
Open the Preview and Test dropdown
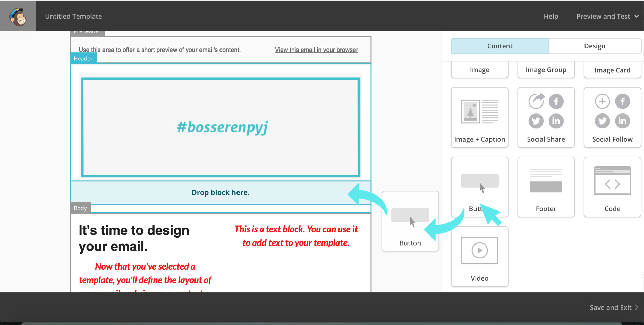pyautogui.click(x=607, y=16)
